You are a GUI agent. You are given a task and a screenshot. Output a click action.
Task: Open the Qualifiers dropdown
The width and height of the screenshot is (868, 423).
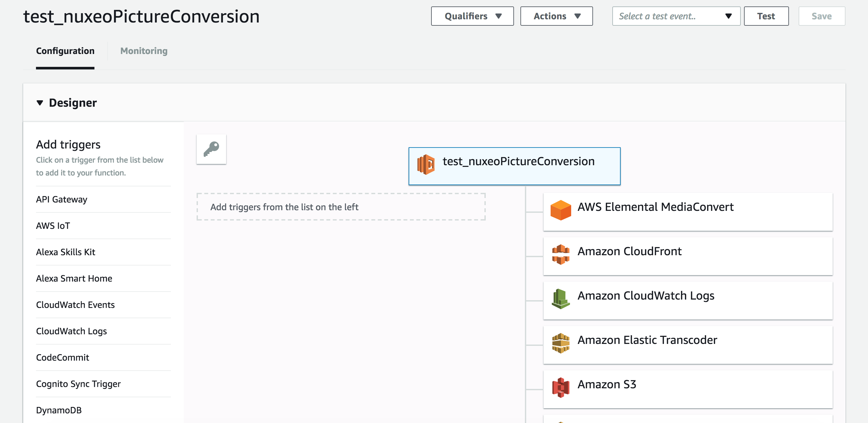pyautogui.click(x=473, y=16)
